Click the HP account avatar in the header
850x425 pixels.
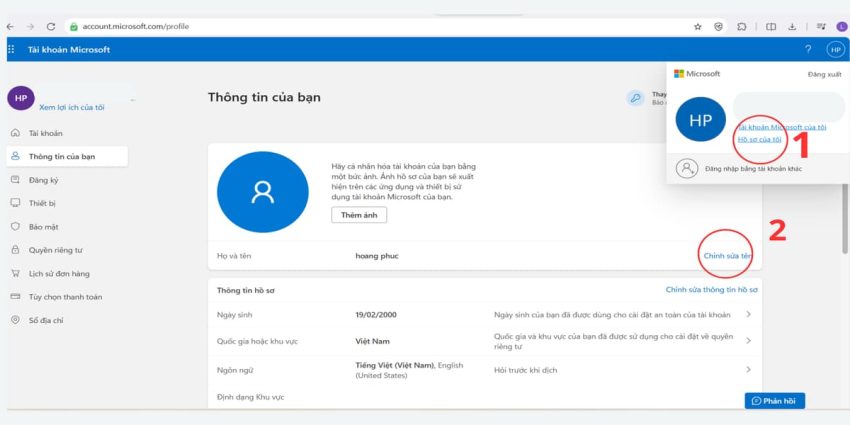pyautogui.click(x=835, y=50)
